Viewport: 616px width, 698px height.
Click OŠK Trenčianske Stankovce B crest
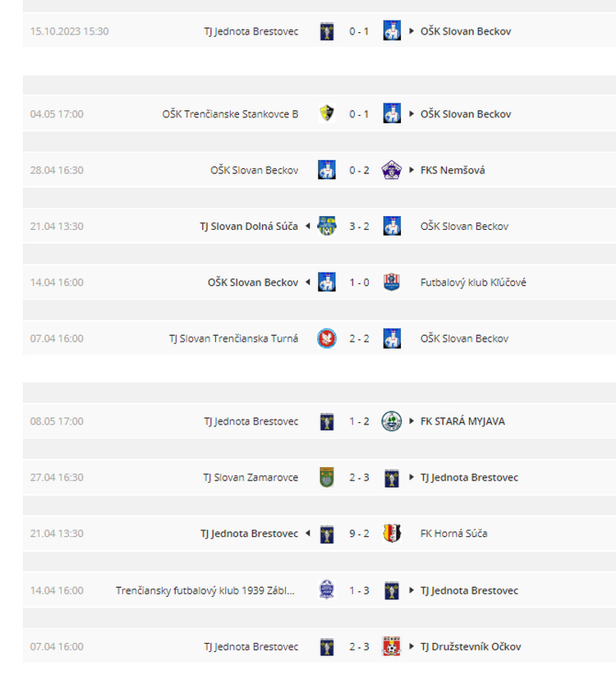327,113
